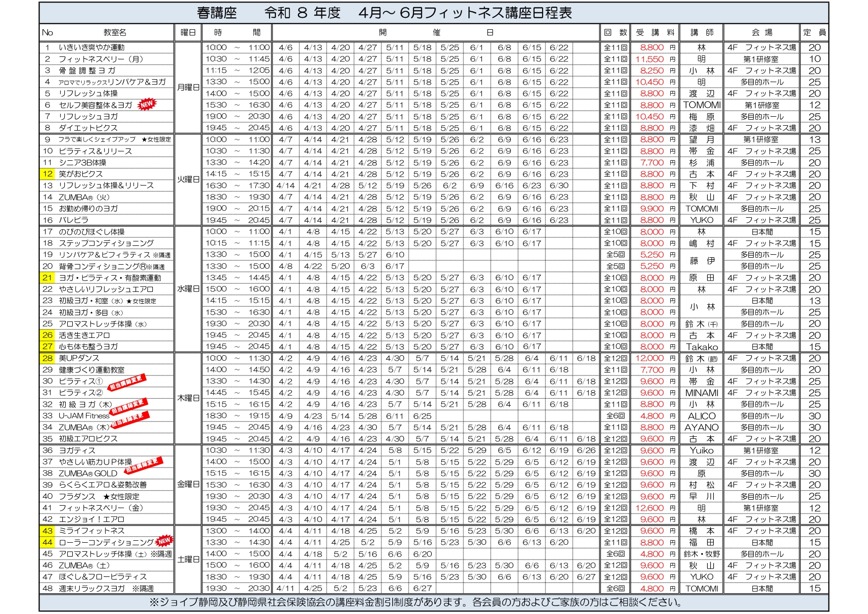Click the 月曜日 day cell
Viewport: 868px width, 614px height.
click(188, 88)
